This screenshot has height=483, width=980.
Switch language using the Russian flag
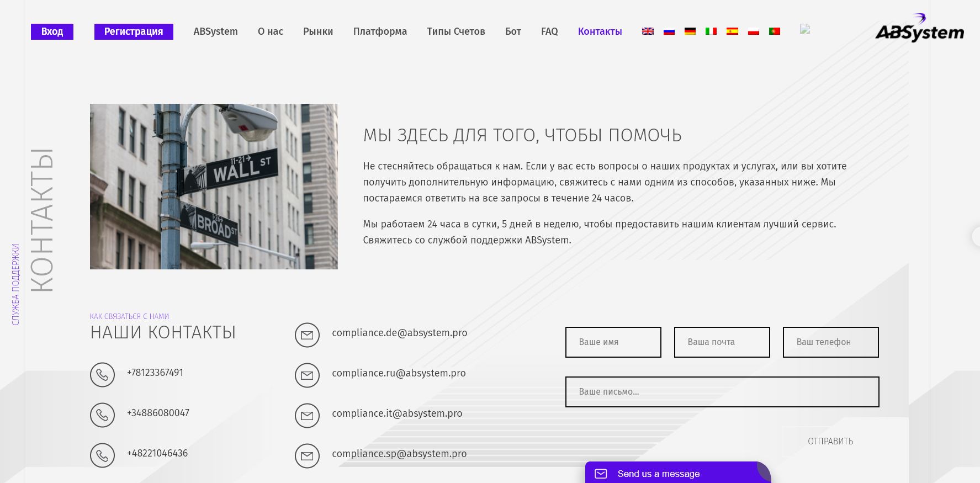669,31
